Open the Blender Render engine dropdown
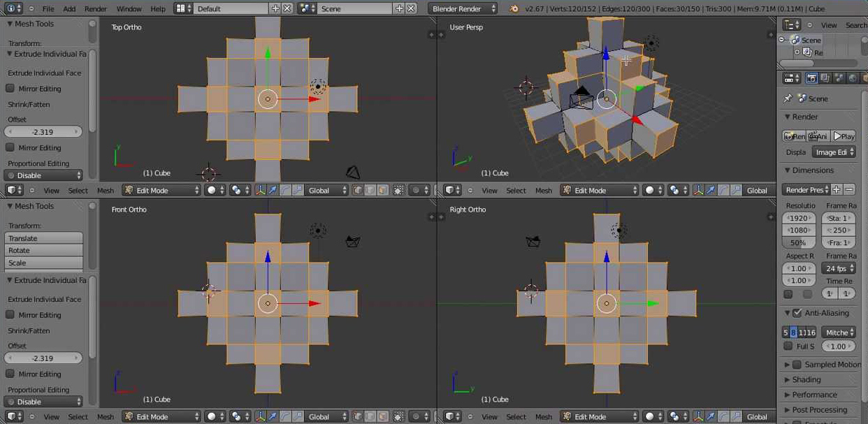The image size is (868, 424). pos(463,8)
